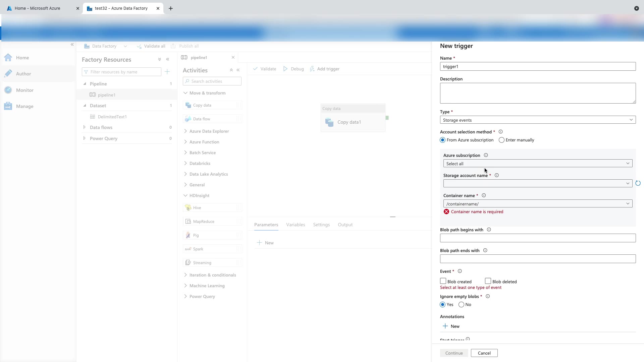Check the Blob created checkbox
This screenshot has width=644, height=362.
coord(443,281)
